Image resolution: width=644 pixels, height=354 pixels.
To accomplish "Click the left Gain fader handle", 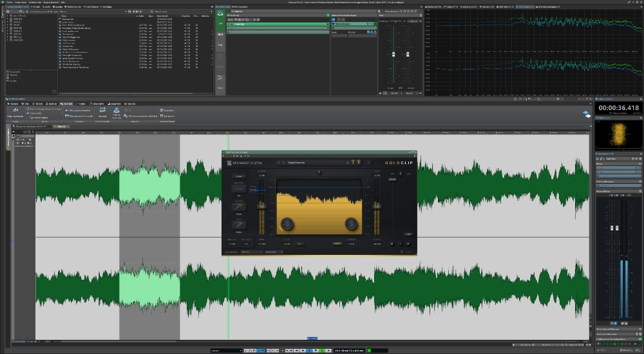I will coord(393,54).
